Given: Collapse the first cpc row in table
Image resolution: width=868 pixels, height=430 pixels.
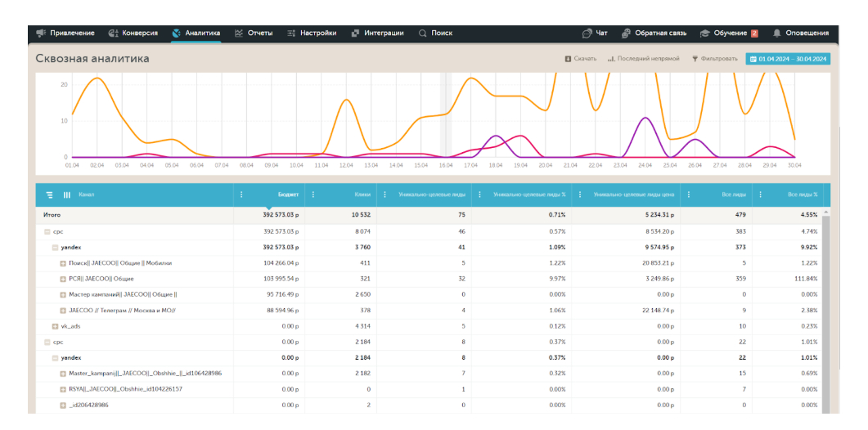Looking at the screenshot, I should coord(47,232).
